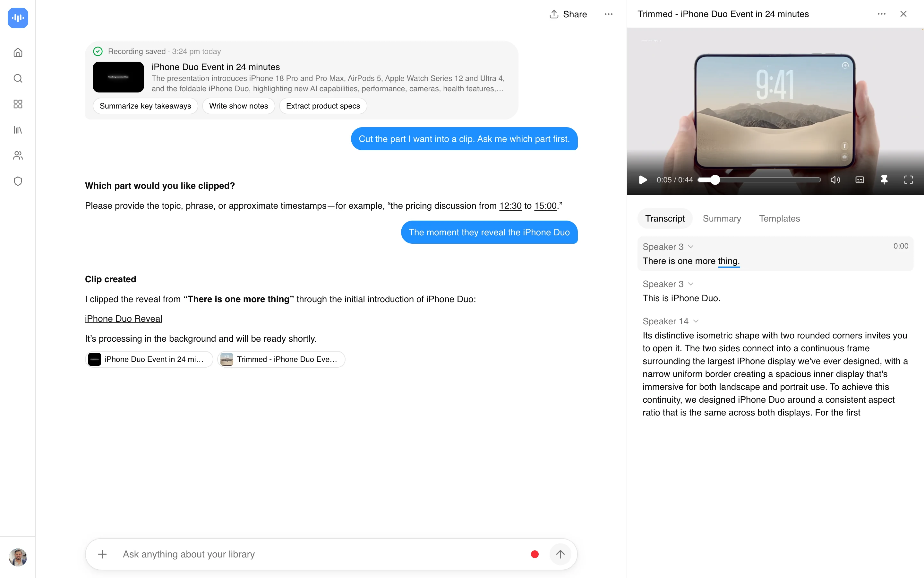924x578 pixels.
Task: Switch to the Transcript tab
Action: (x=665, y=218)
